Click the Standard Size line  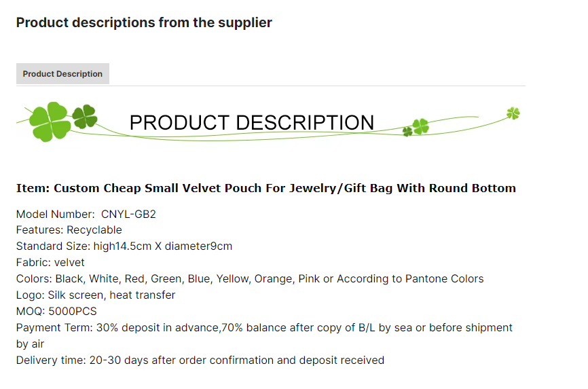124,246
